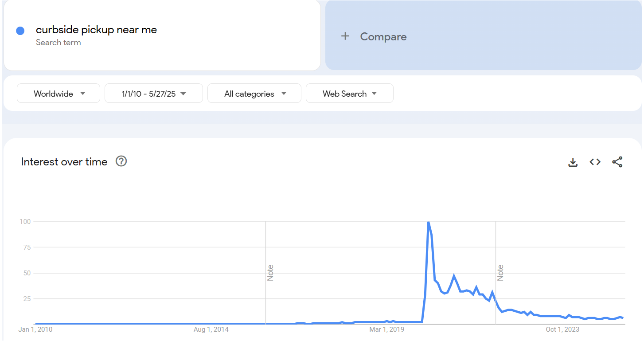Expand the All categories dropdown

pyautogui.click(x=254, y=94)
